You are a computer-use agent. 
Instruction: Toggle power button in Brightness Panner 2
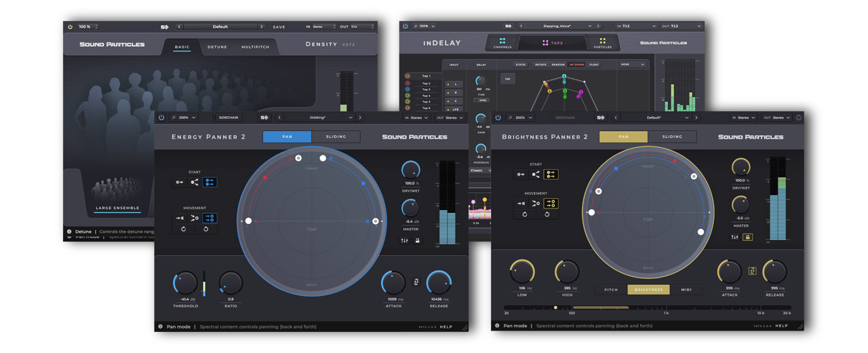pyautogui.click(x=498, y=117)
